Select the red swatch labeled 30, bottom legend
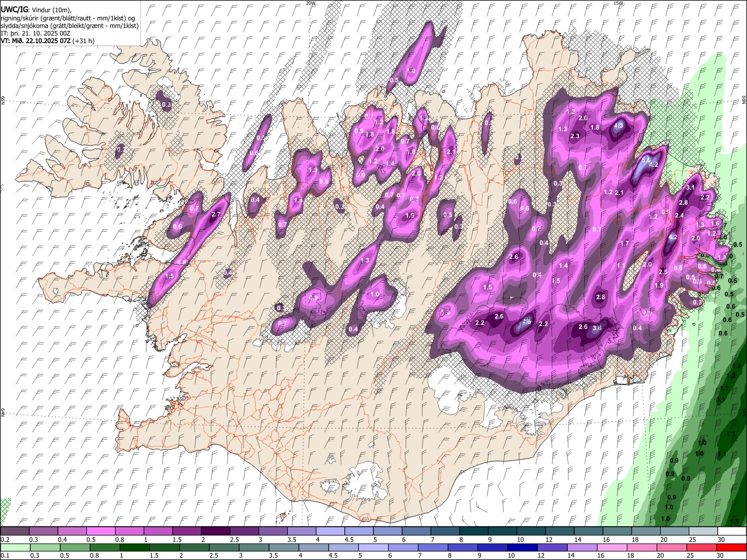The width and height of the screenshot is (747, 560). pyautogui.click(x=731, y=548)
